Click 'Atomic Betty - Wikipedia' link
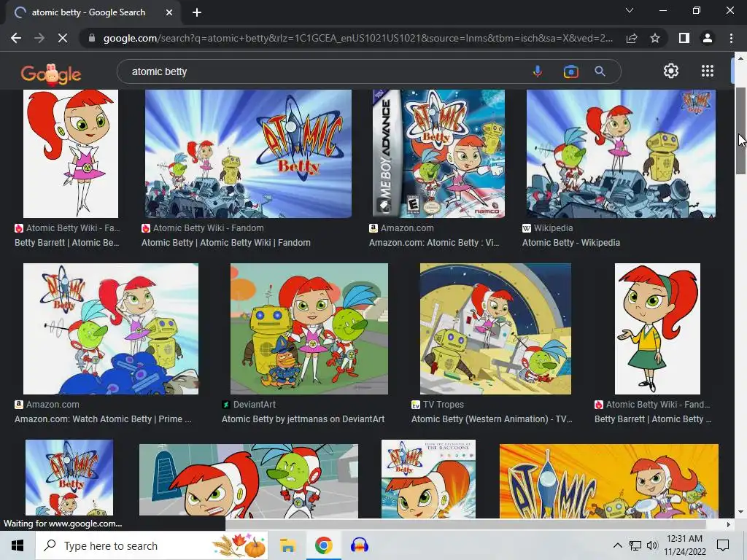Screen dimensions: 747x560 [570, 242]
